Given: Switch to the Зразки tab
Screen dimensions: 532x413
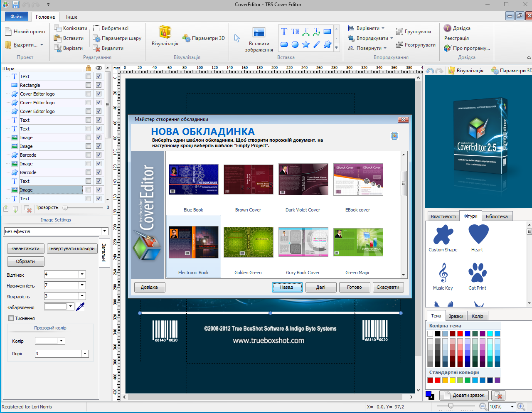Looking at the screenshot, I should (456, 316).
